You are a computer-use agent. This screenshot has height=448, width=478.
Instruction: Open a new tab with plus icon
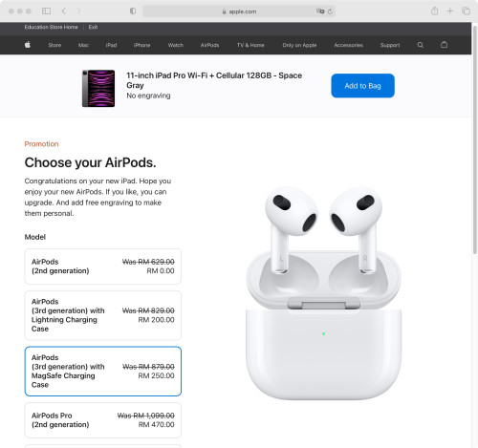449,11
